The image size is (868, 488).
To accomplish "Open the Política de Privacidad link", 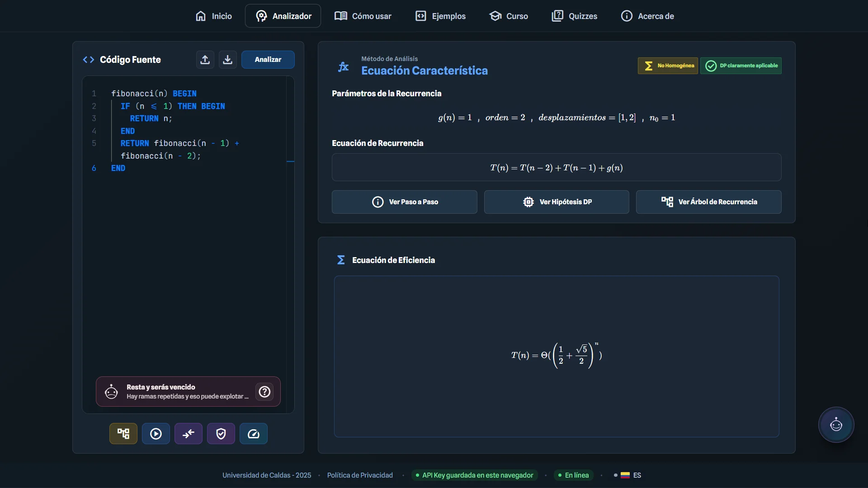I will (360, 475).
